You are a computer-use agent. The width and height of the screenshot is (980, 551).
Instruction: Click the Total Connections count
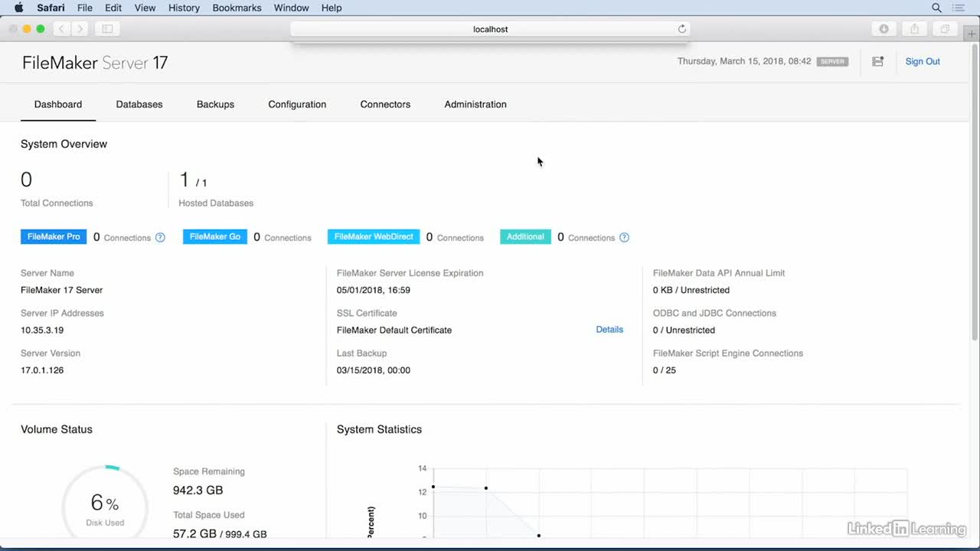(26, 180)
